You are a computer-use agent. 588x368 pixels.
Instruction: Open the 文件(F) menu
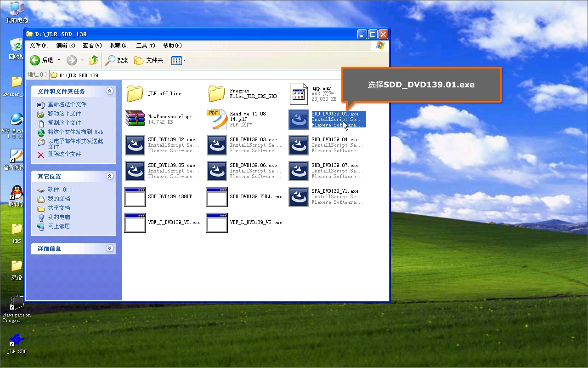(39, 46)
